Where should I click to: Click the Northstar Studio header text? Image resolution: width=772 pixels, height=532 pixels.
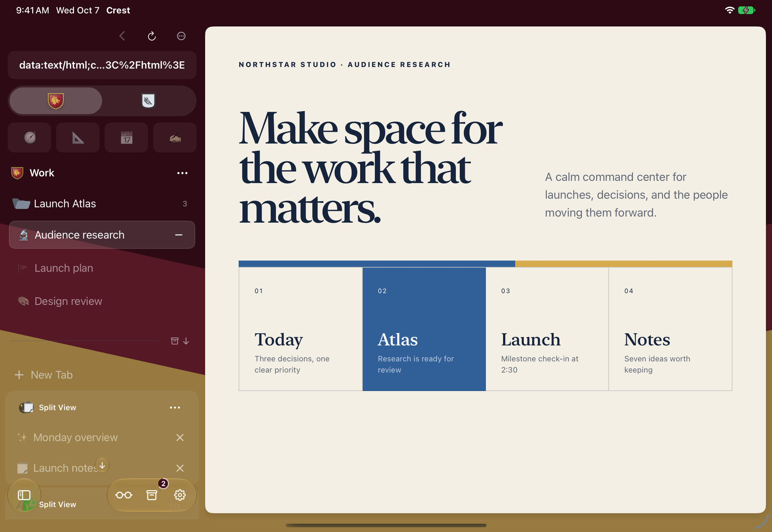345,65
